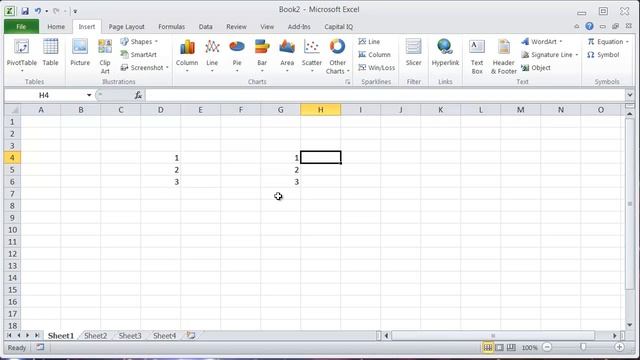
Task: Undo the last action
Action: click(38, 11)
